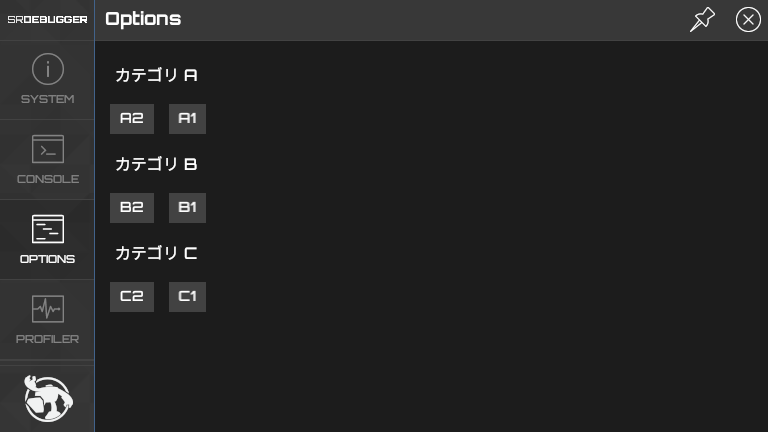Trigger the B2 option button
Viewport: 768px width, 432px height.
coord(132,208)
